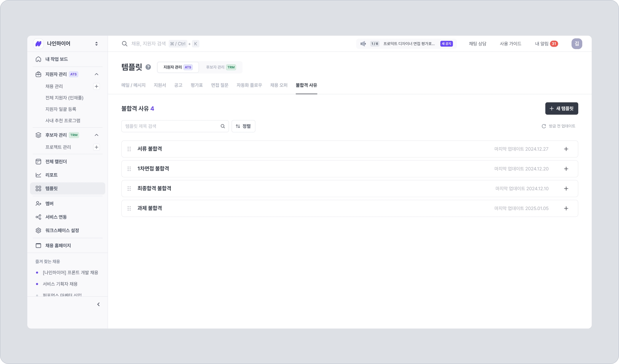The height and width of the screenshot is (364, 619).
Task: Open 채팅 상담
Action: (477, 44)
